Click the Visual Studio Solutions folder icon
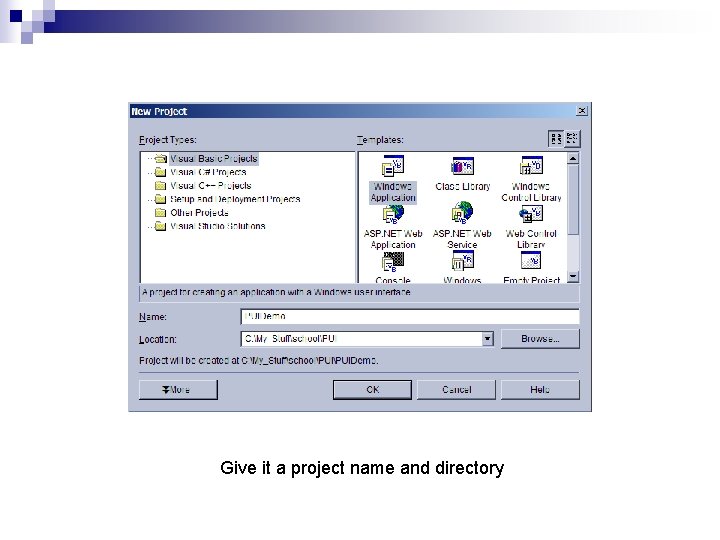Viewport: 720px width, 540px height. point(160,226)
